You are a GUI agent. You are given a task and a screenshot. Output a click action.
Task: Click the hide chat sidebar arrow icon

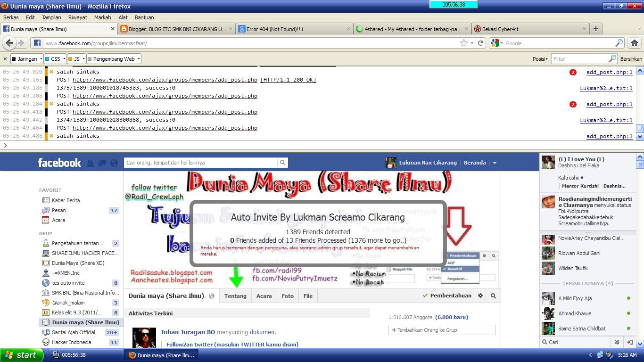[x=629, y=342]
